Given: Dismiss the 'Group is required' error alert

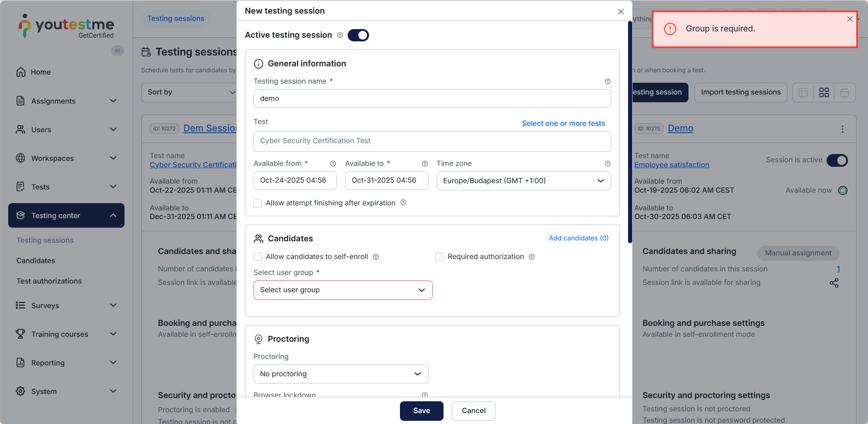Looking at the screenshot, I should tap(849, 19).
